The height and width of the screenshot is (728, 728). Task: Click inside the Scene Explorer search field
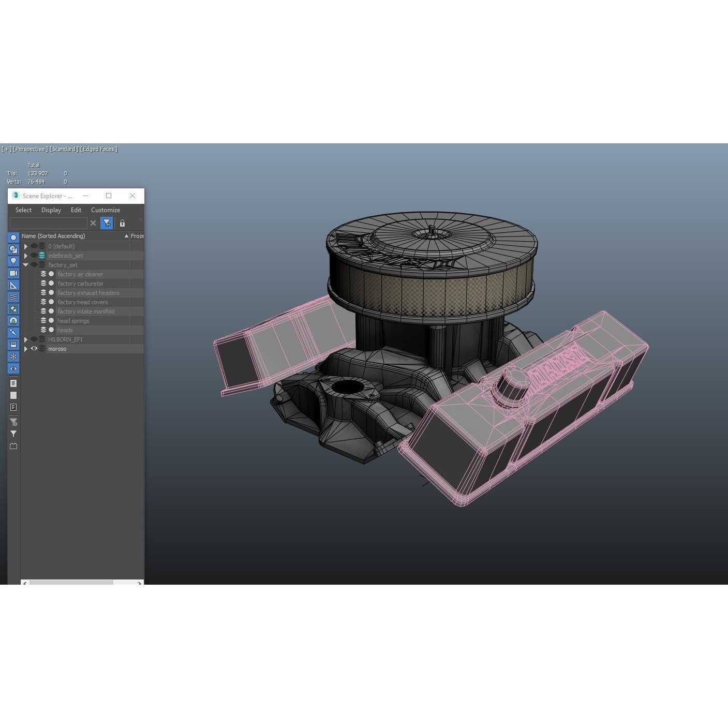coord(49,223)
